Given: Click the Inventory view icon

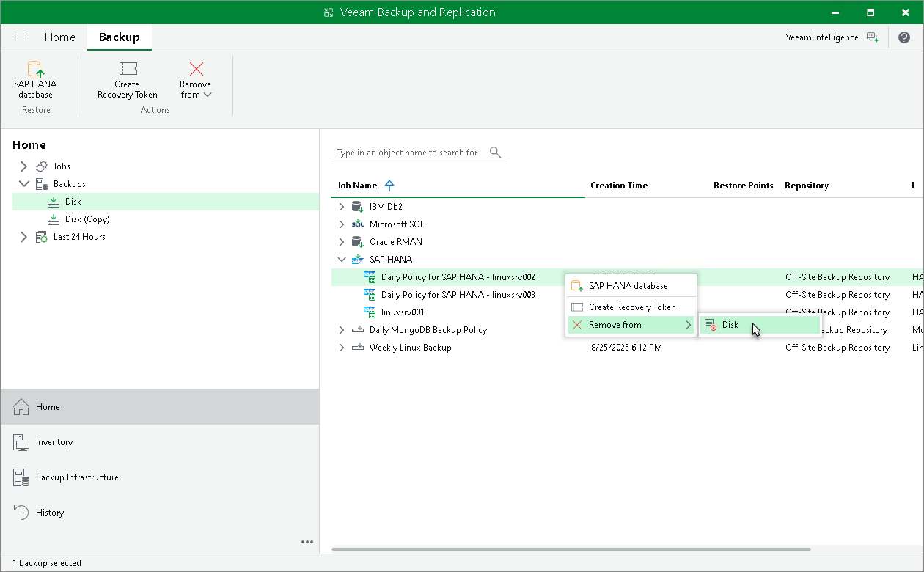Looking at the screenshot, I should (21, 442).
